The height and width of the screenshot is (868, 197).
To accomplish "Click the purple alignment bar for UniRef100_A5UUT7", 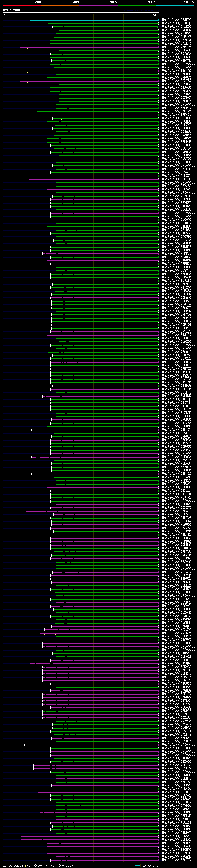I will [x=105, y=362].
